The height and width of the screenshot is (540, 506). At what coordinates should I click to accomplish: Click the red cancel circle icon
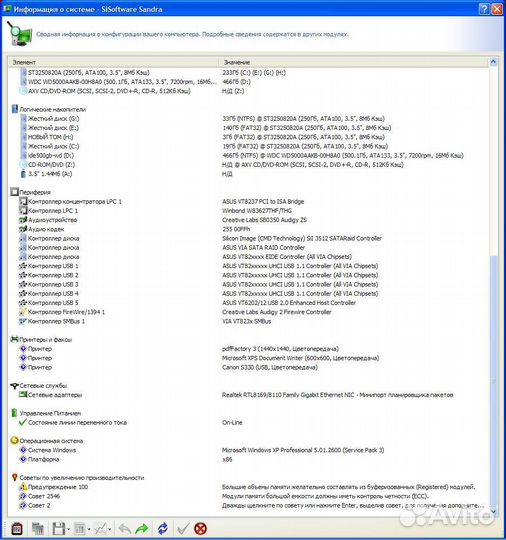pos(200,528)
